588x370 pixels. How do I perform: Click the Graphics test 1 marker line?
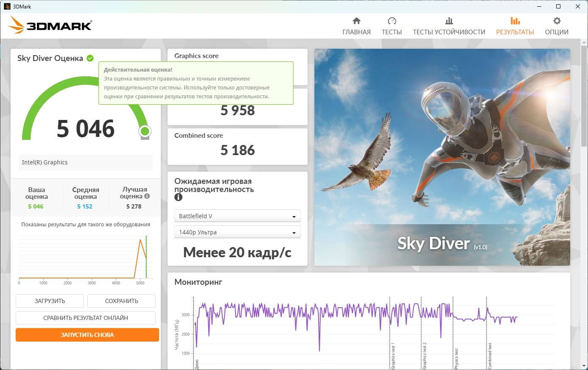pos(390,333)
